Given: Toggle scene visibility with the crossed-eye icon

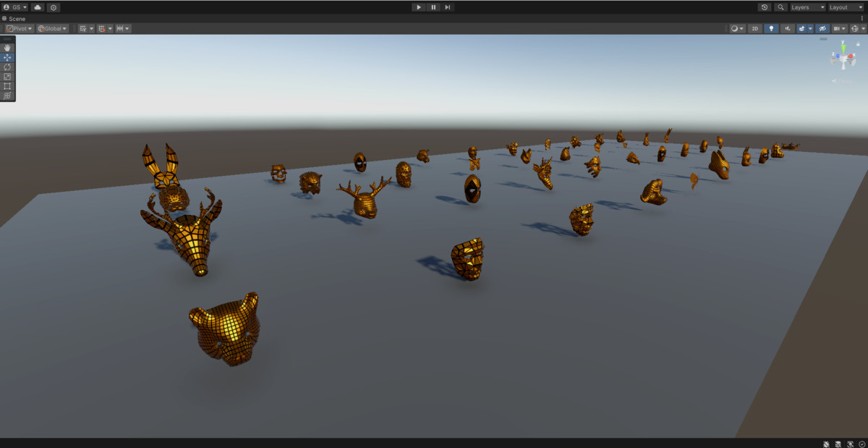Looking at the screenshot, I should pos(822,28).
